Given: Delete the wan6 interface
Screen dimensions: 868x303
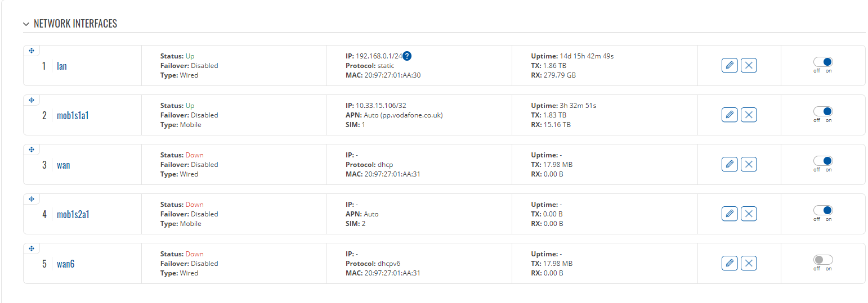Looking at the screenshot, I should (x=749, y=263).
